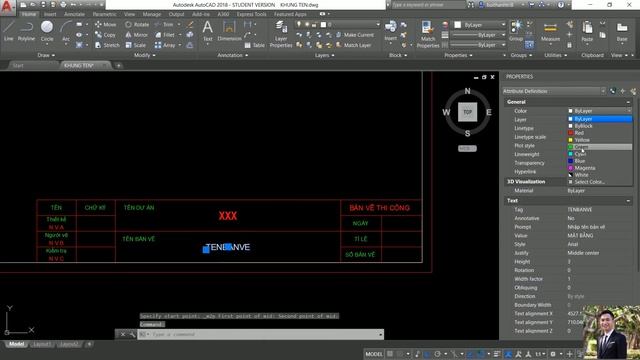Open ribbon object color ByLayer dropdown
The height and width of the screenshot is (360, 640).
(x=480, y=25)
